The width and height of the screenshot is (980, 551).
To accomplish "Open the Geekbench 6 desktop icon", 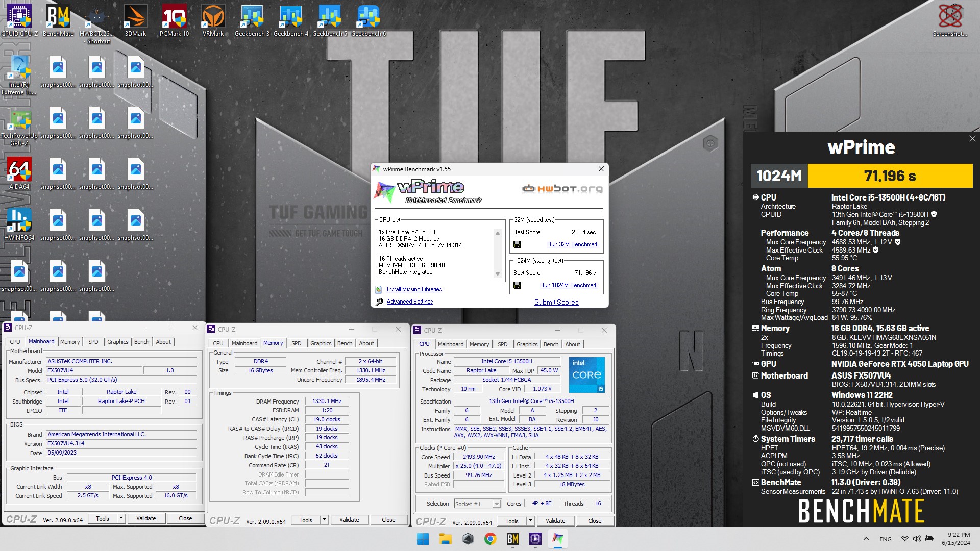I will pyautogui.click(x=369, y=20).
